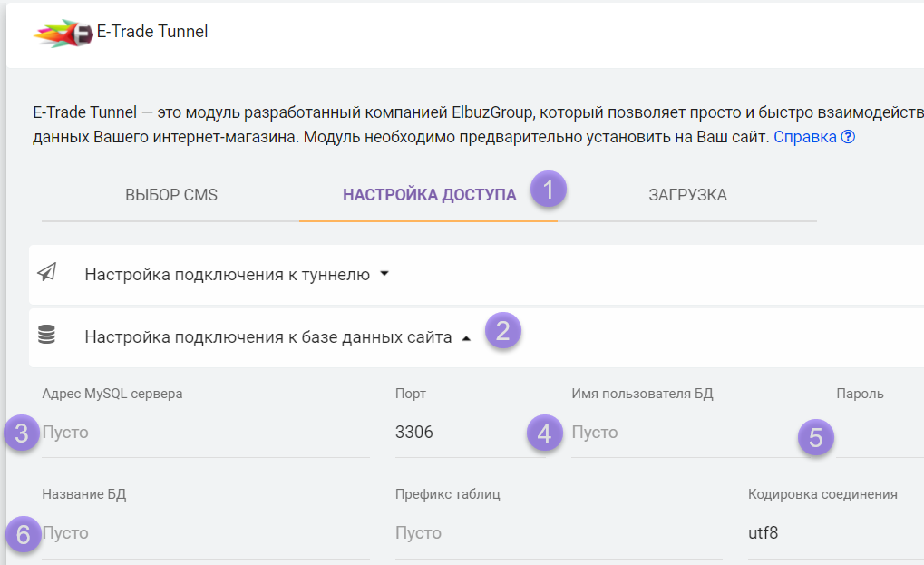Click the purple badge numbered 6
924x565 pixels.
click(24, 535)
